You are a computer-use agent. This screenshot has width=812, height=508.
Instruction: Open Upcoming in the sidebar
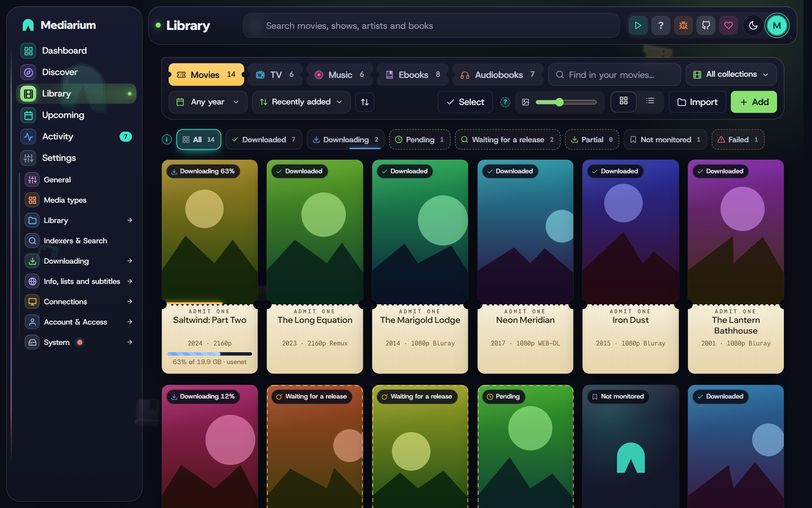[x=76, y=115]
